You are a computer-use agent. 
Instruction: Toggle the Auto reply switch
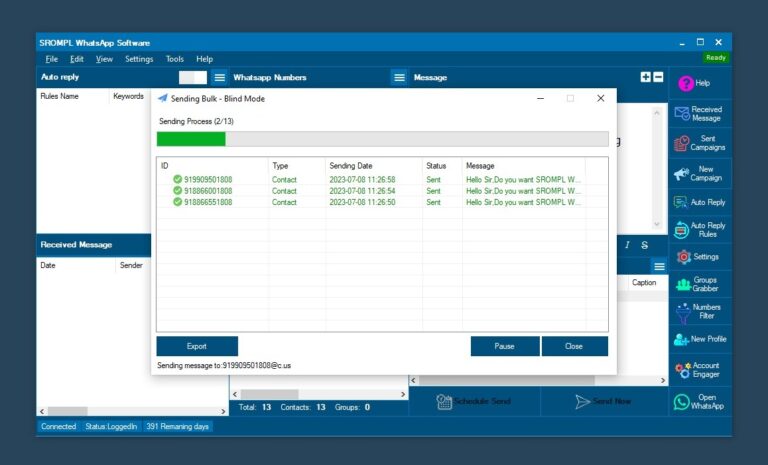tap(193, 77)
